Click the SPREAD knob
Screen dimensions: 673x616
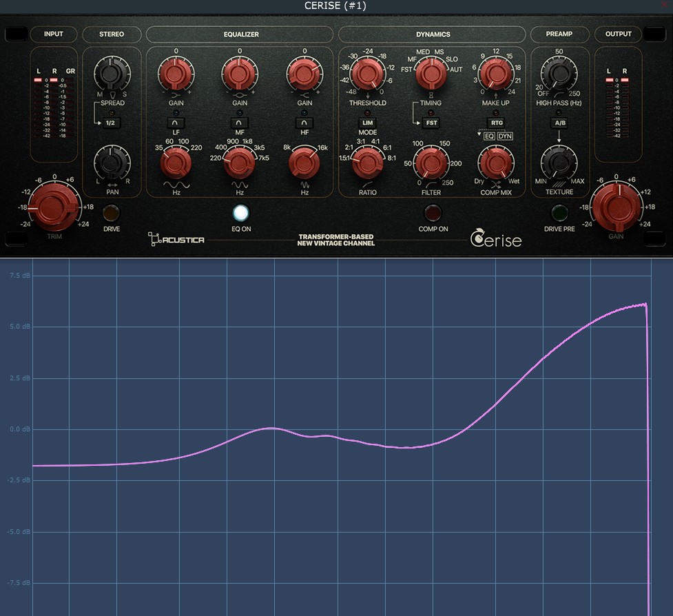[x=112, y=74]
